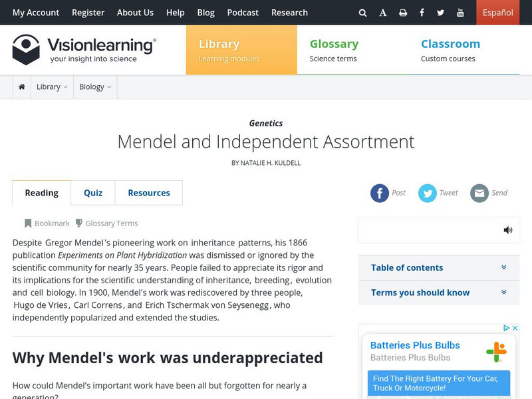Image resolution: width=532 pixels, height=399 pixels.
Task: Switch to the Quiz tab
Action: [93, 193]
